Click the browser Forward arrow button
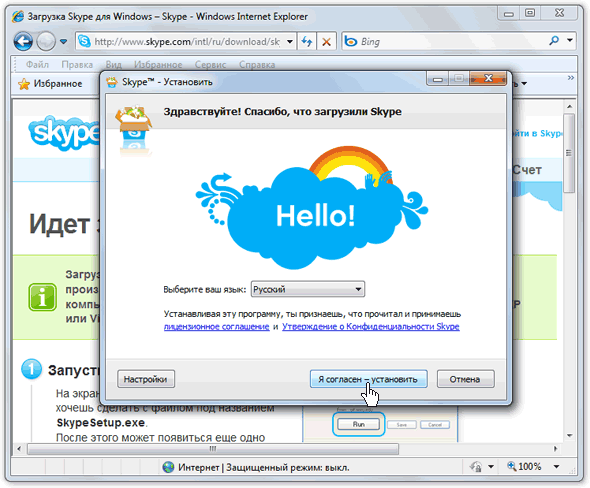 point(46,41)
